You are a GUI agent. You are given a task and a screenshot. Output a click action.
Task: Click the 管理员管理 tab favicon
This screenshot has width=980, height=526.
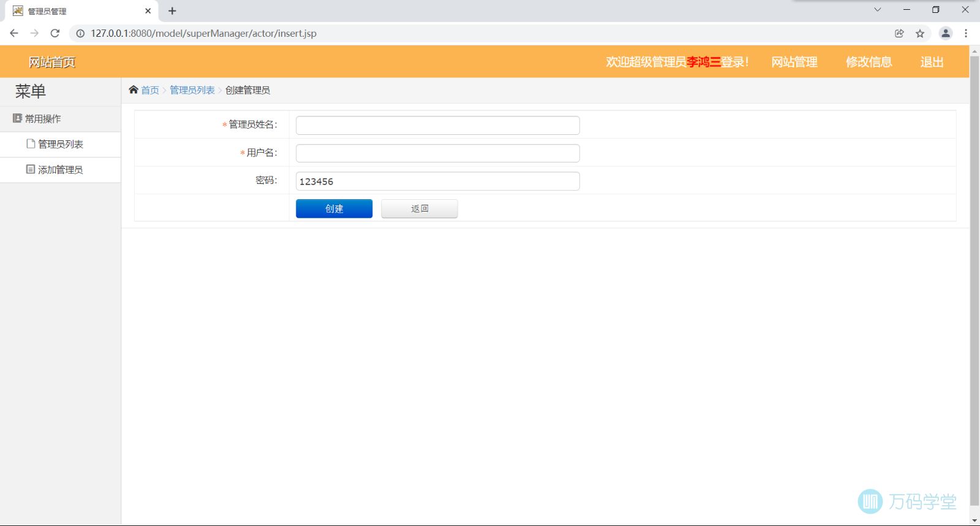(18, 11)
